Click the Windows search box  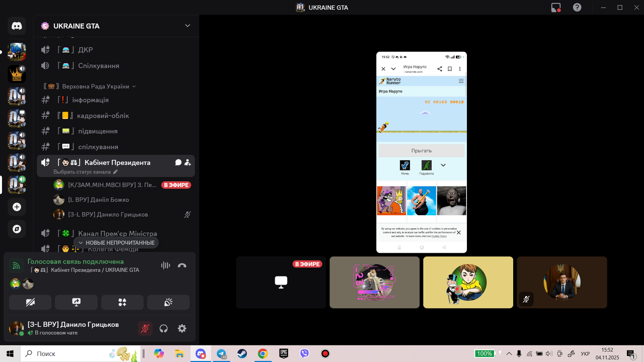point(82,353)
